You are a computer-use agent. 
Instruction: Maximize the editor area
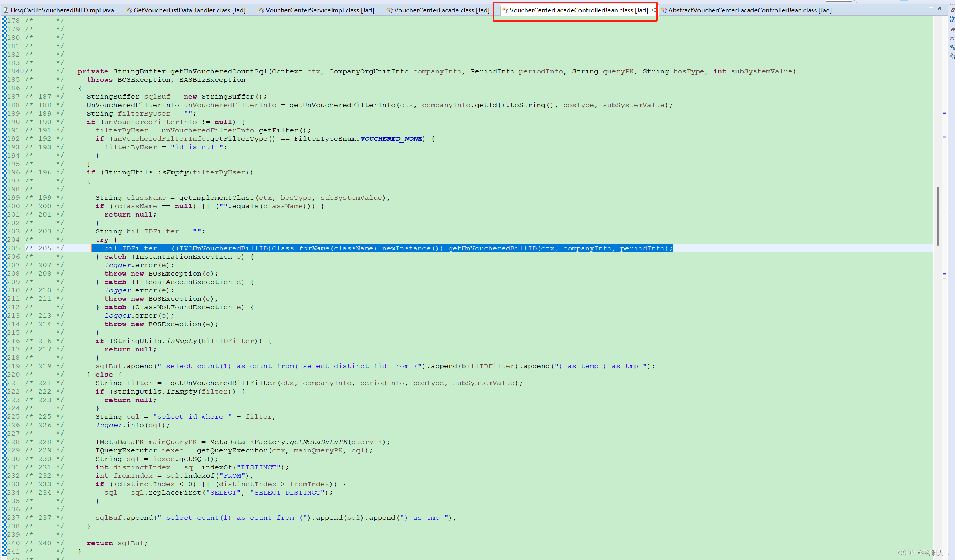pos(939,8)
